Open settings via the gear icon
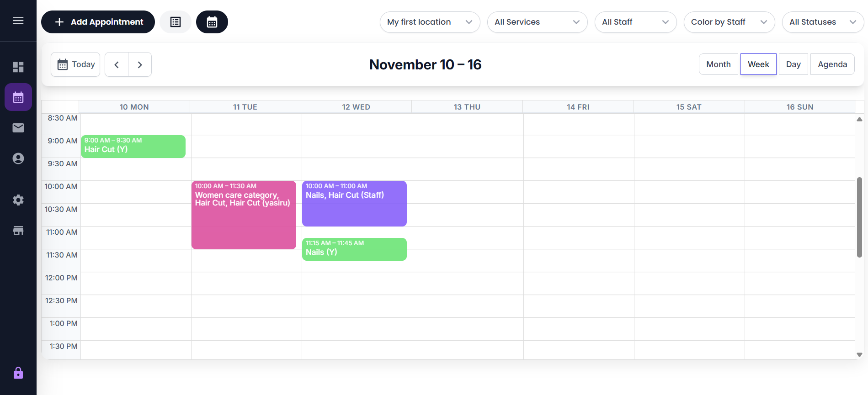868x395 pixels. tap(18, 200)
